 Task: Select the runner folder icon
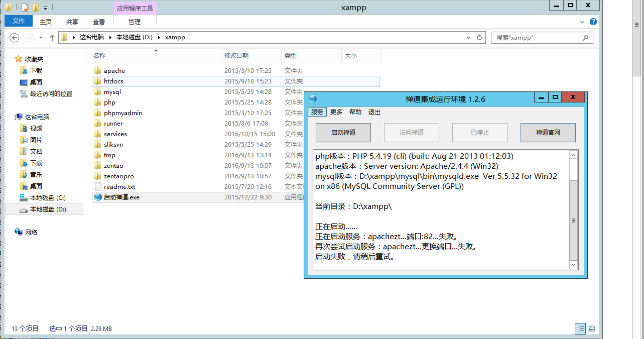tap(98, 124)
